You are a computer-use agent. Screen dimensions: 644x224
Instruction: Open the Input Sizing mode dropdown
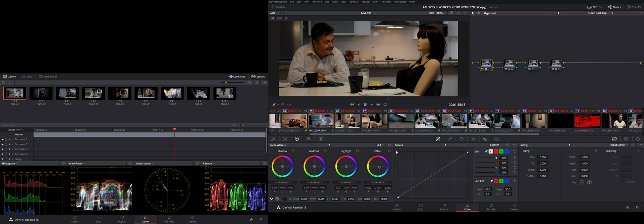pos(619,145)
